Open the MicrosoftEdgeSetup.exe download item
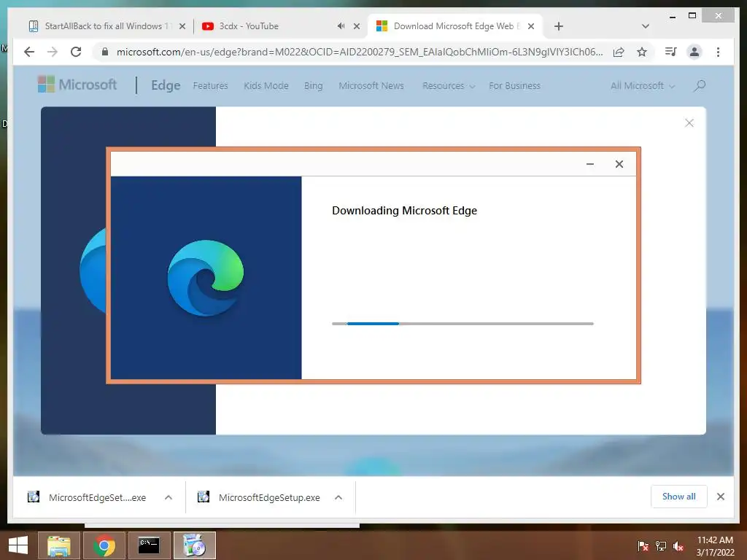747x560 pixels. coord(269,497)
